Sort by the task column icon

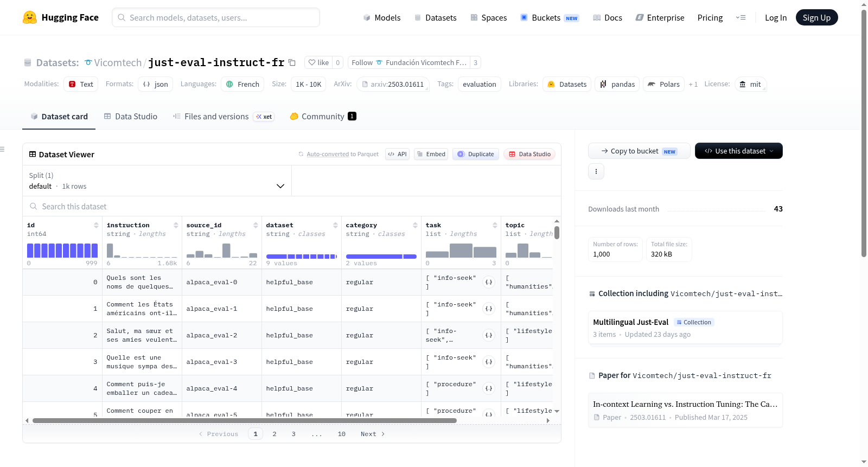click(x=495, y=225)
